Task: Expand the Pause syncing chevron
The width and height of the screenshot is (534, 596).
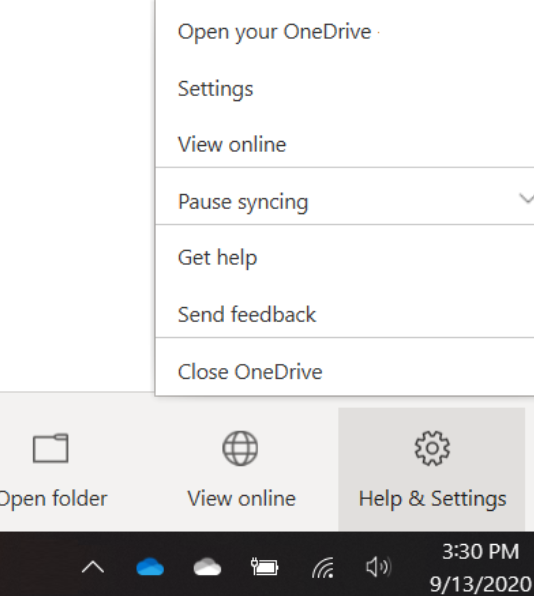Action: click(x=526, y=198)
